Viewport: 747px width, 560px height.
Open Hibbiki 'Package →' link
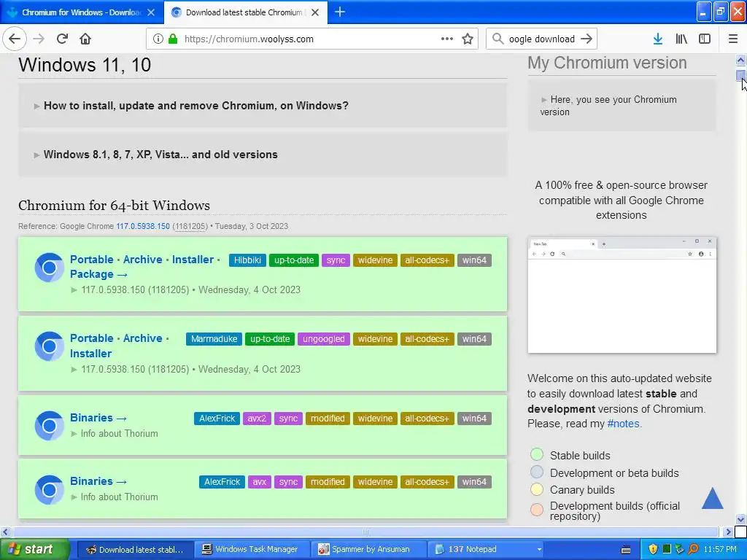click(x=98, y=274)
